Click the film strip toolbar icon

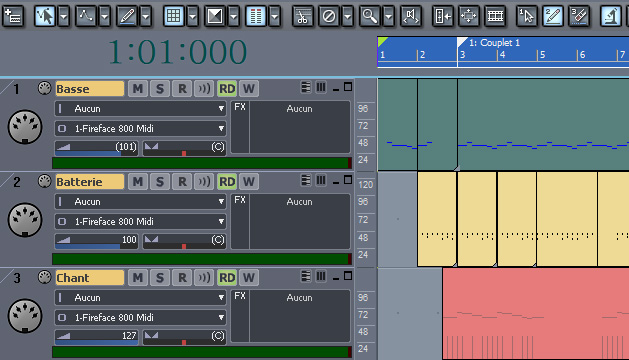click(x=495, y=16)
